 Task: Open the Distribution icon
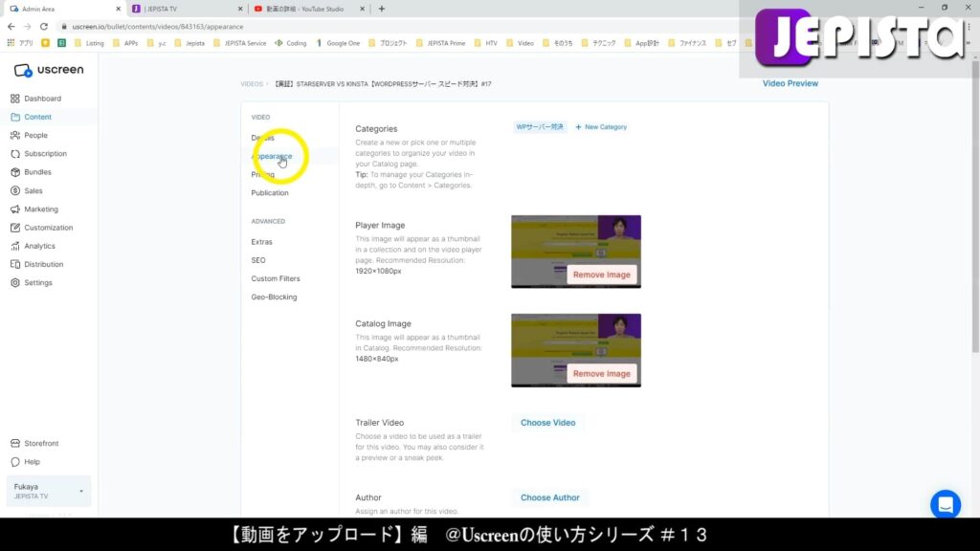point(15,264)
